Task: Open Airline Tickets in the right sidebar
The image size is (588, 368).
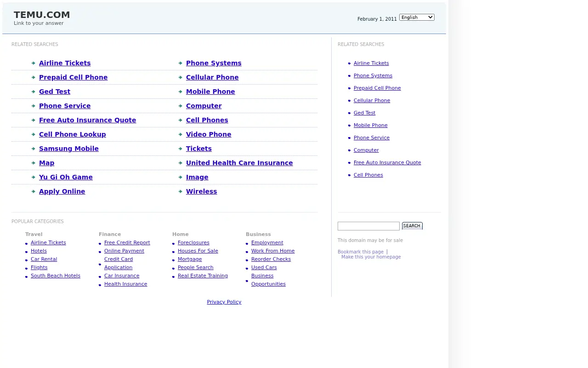Action: click(x=371, y=63)
